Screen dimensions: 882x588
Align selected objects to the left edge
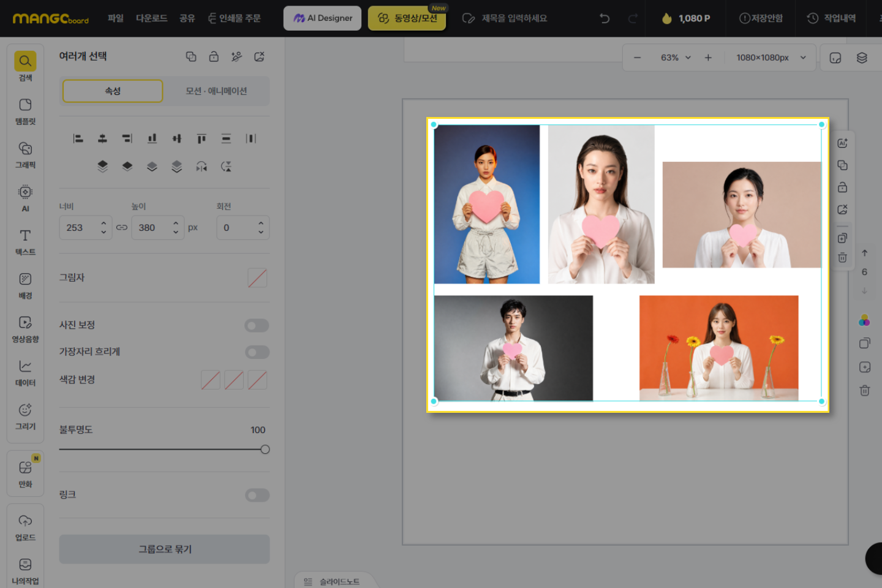(x=78, y=138)
